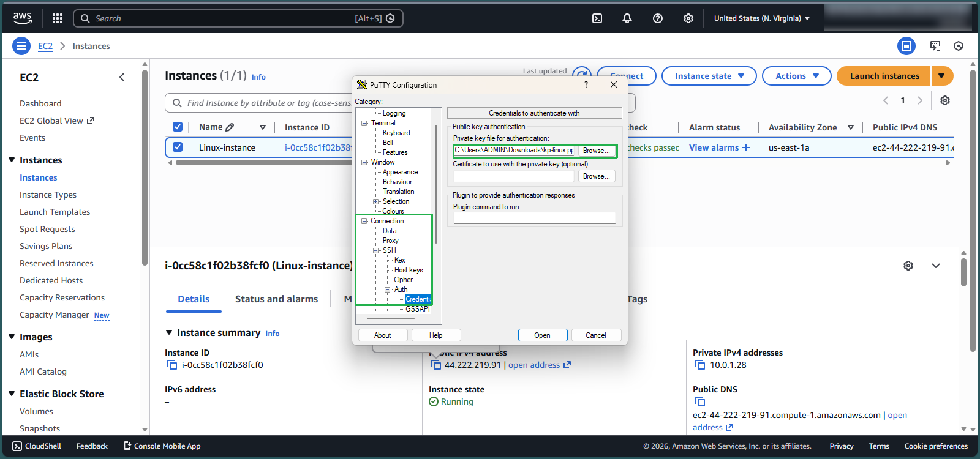Collapse the Images sidebar section
Viewport: 980px width, 459px height.
(12, 337)
